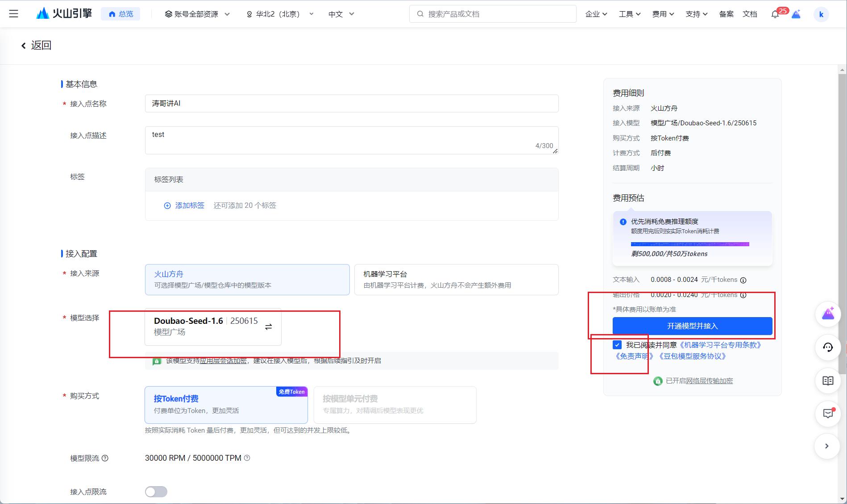
Task: Enable the 接入点限流 toggle
Action: (156, 492)
